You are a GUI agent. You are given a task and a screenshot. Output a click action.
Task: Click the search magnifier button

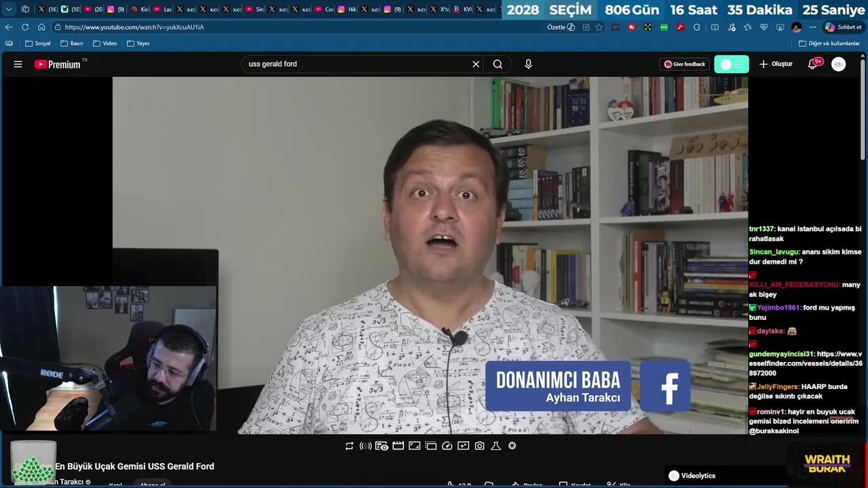(498, 64)
